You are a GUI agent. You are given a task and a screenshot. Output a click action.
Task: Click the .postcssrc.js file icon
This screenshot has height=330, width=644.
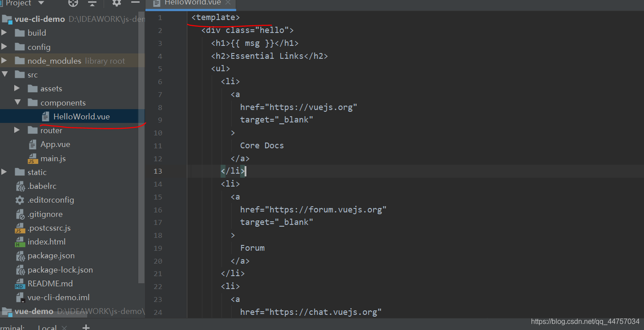pos(20,228)
